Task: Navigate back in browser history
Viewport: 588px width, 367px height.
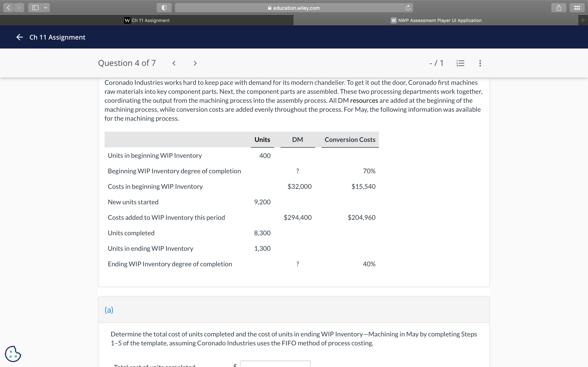Action: pos(8,8)
